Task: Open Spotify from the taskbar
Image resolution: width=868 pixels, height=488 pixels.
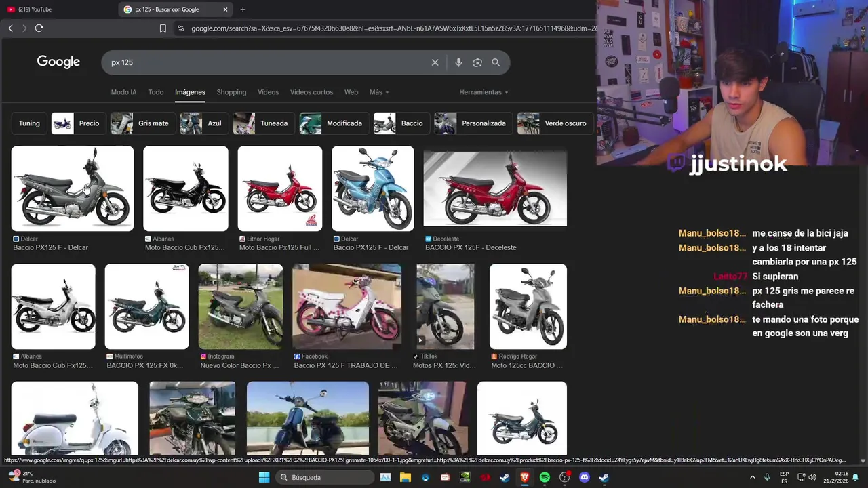Action: (545, 477)
